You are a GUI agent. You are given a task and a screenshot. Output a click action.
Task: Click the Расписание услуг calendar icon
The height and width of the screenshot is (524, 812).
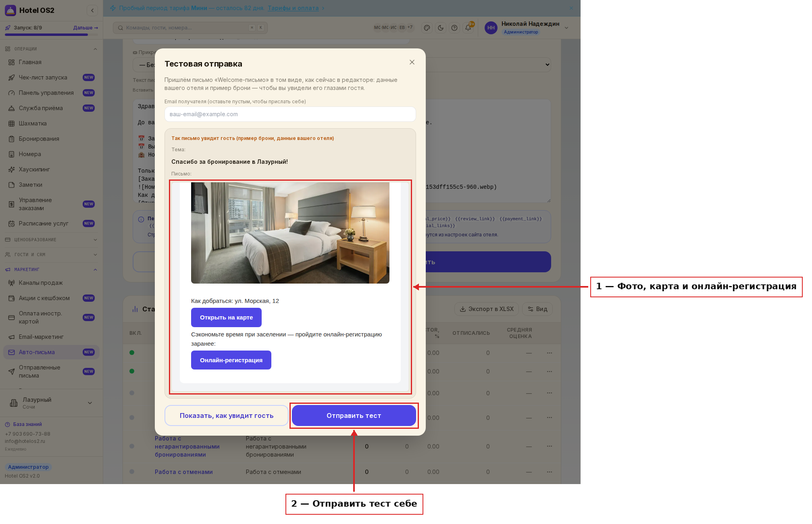(11, 223)
